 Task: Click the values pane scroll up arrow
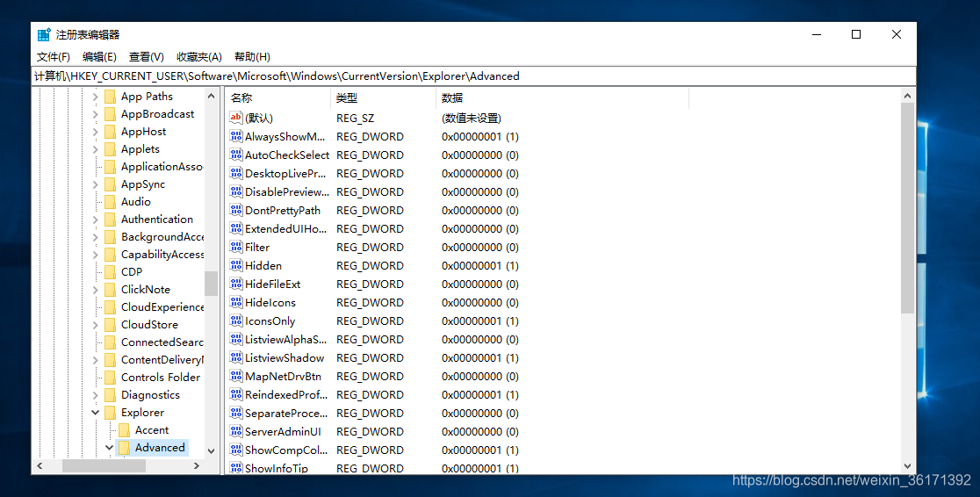pos(907,97)
